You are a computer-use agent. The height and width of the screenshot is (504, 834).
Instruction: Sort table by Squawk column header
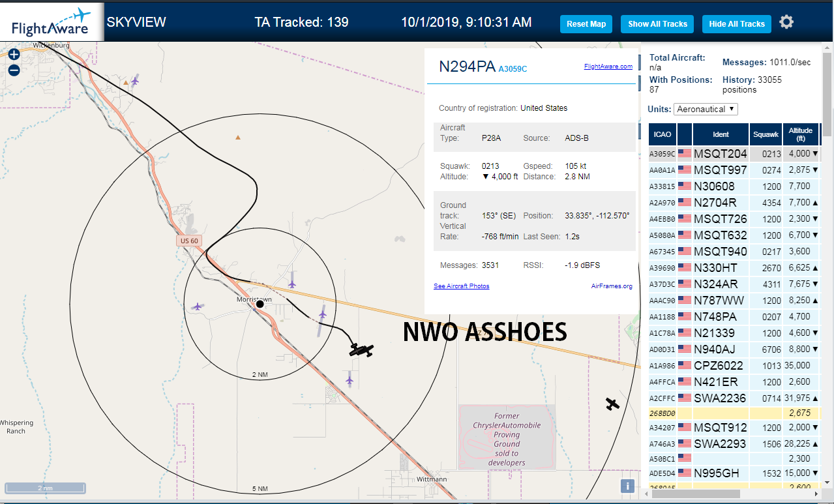(x=766, y=134)
